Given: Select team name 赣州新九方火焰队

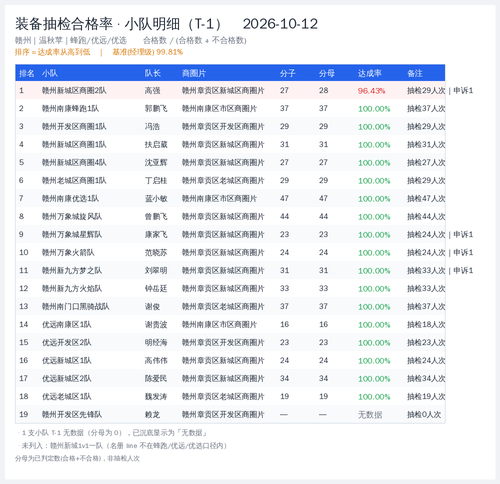Looking at the screenshot, I should click(x=72, y=289).
